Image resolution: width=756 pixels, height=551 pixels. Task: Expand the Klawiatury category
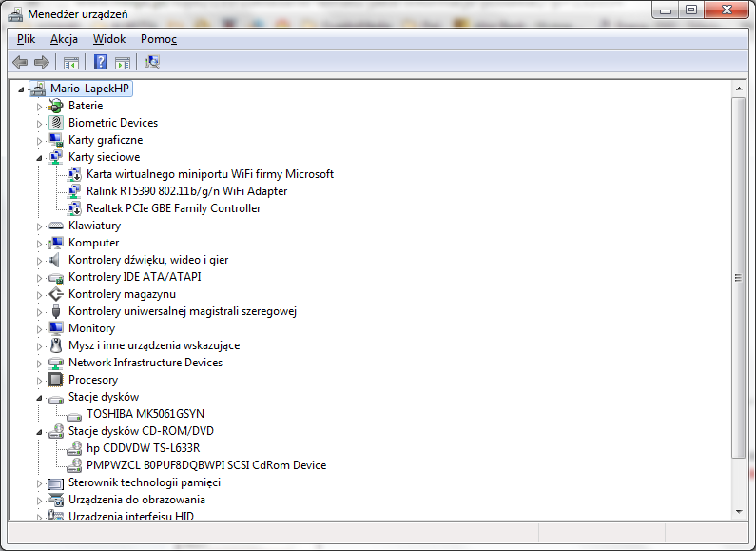tap(39, 226)
